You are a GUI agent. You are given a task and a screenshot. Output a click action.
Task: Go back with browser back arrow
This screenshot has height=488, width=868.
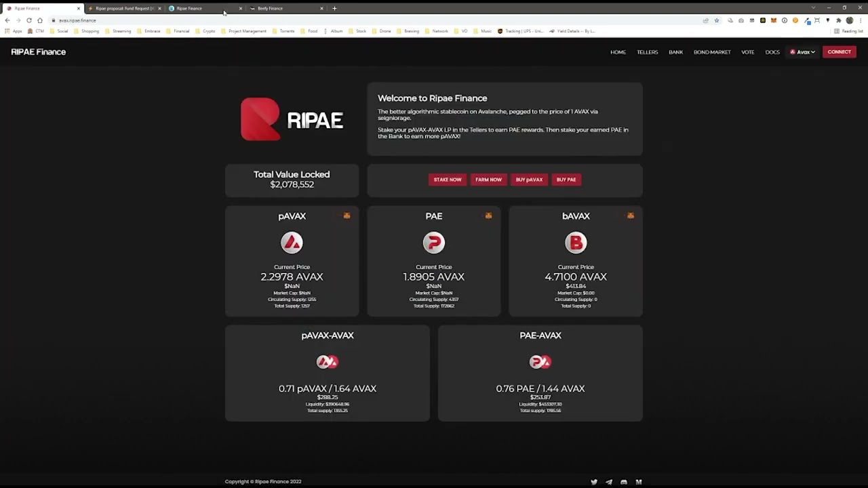pos(7,20)
